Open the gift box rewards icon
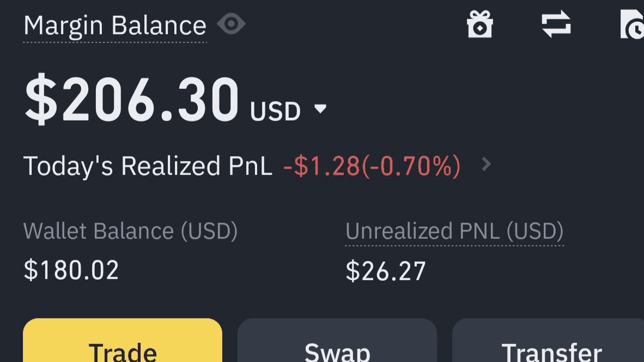 point(479,24)
